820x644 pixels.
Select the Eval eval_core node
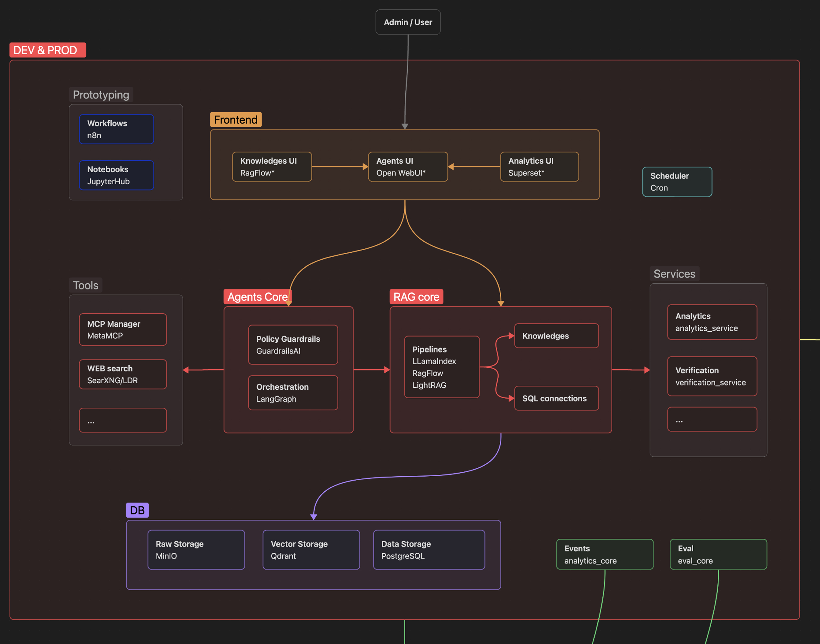tap(718, 554)
